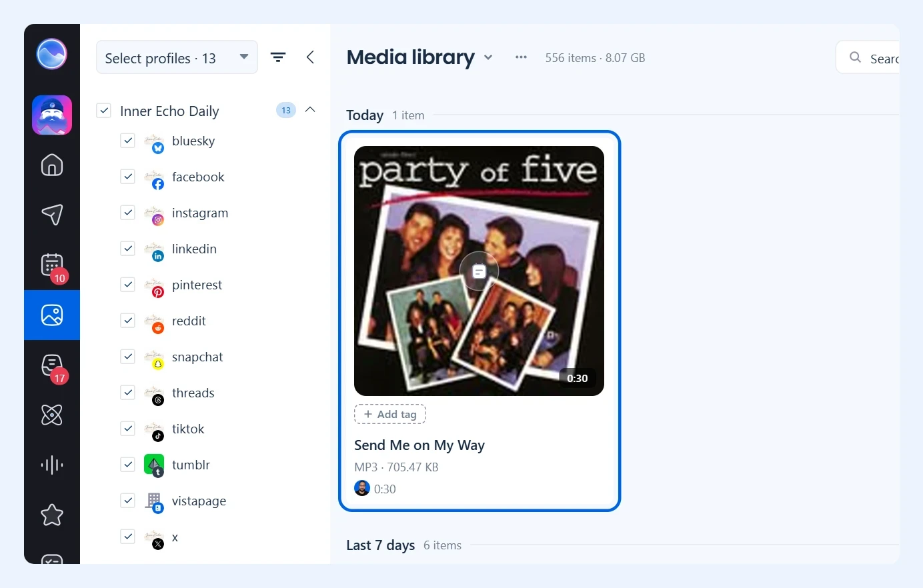Select the tiktok profile label
923x588 pixels.
(188, 429)
